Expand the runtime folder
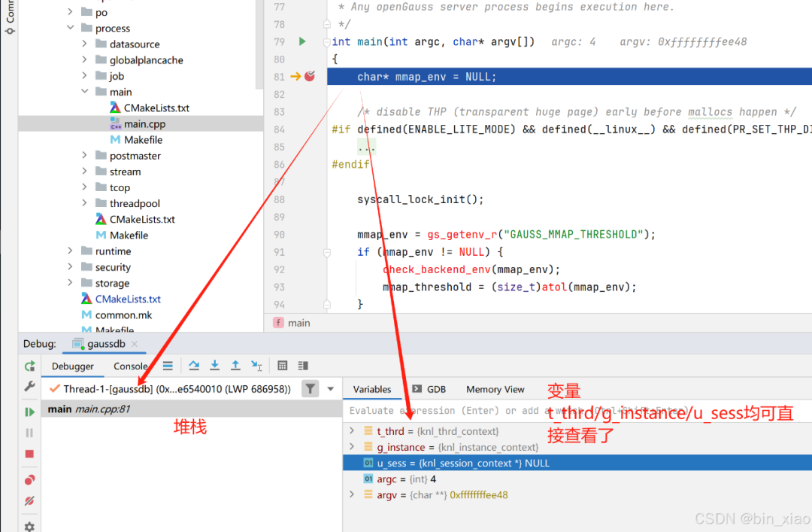 (71, 251)
